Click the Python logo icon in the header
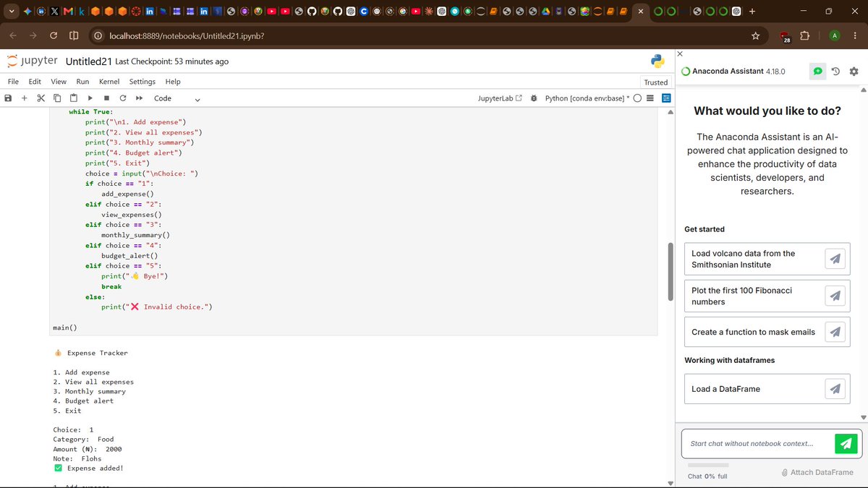Screen dimensions: 868x488 pos(657,61)
